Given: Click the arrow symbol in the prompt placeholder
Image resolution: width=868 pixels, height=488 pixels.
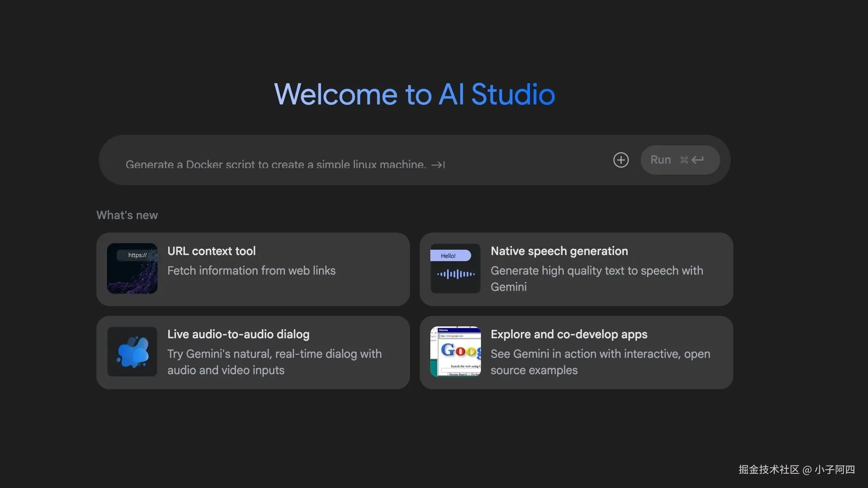Looking at the screenshot, I should [437, 164].
